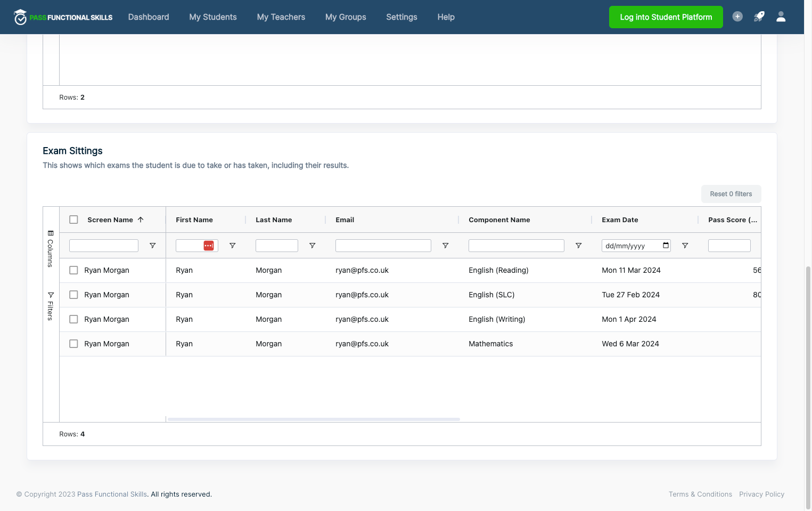
Task: Open Settings from the navigation bar
Action: coord(402,17)
